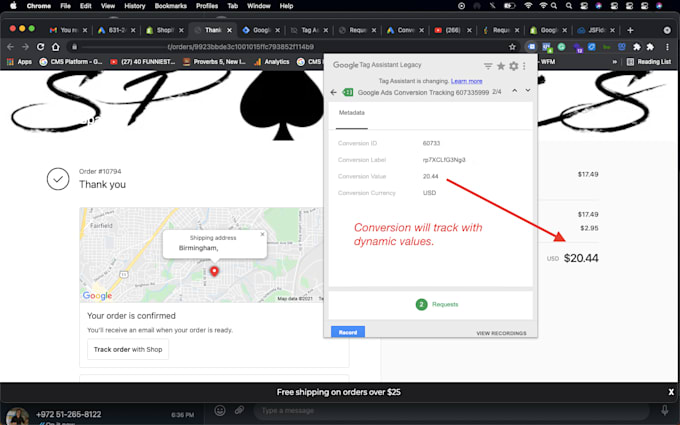Image resolution: width=680 pixels, height=425 pixels.
Task: Reload the current page
Action: coord(40,46)
